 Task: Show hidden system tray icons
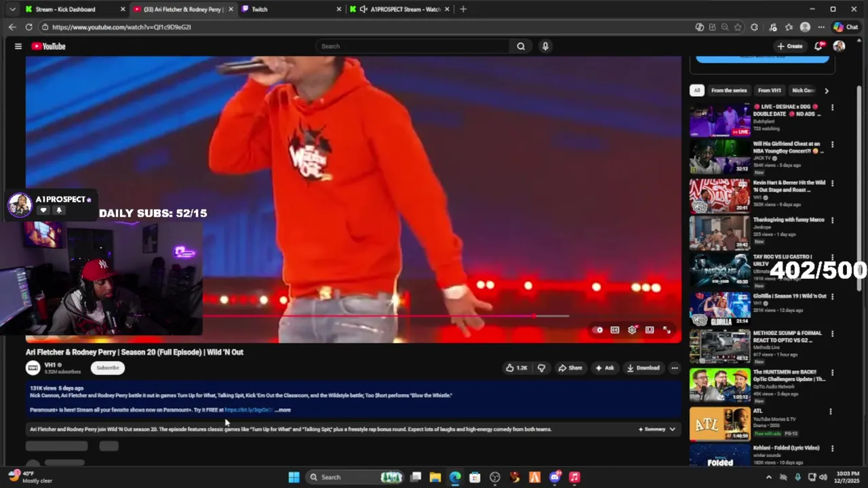(x=768, y=477)
